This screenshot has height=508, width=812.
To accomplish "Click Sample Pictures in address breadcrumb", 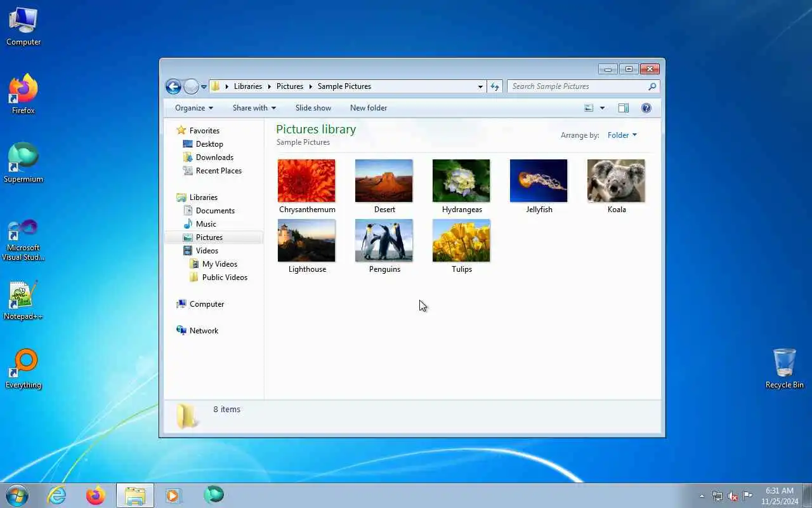I will tap(344, 86).
